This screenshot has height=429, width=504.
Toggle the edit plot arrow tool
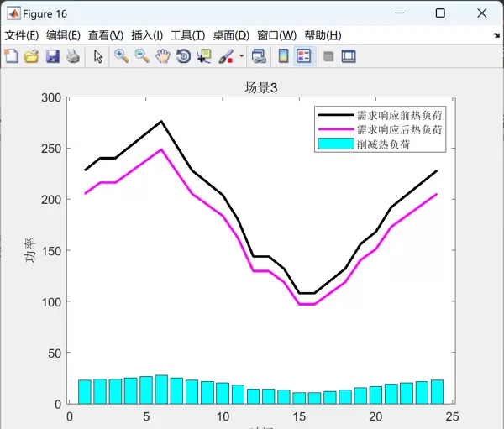[x=98, y=56]
